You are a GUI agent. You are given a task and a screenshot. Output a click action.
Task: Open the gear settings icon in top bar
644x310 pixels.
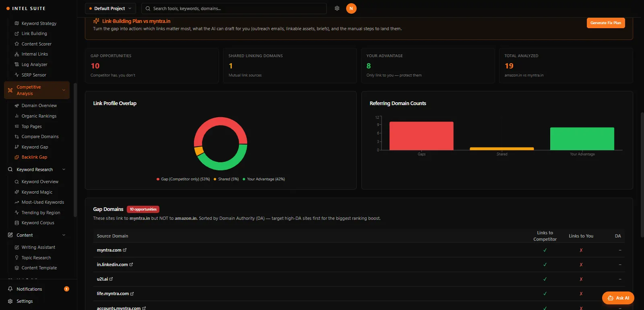[x=337, y=8]
